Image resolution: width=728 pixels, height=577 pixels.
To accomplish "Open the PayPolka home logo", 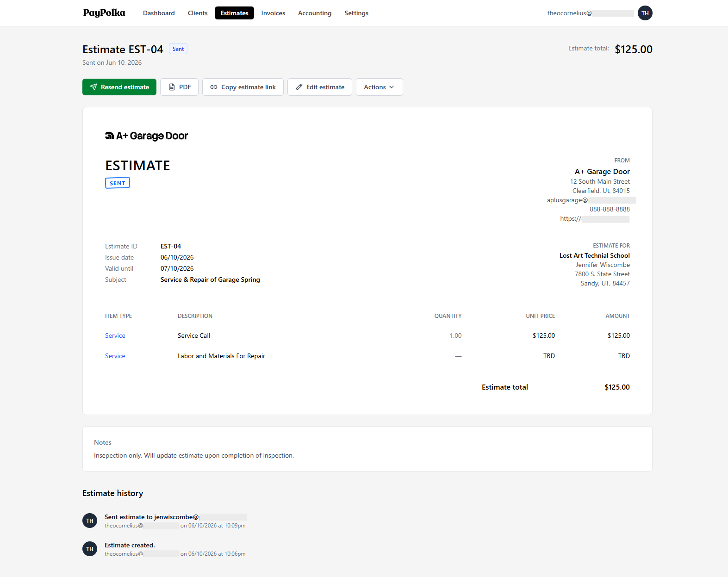I will [104, 13].
